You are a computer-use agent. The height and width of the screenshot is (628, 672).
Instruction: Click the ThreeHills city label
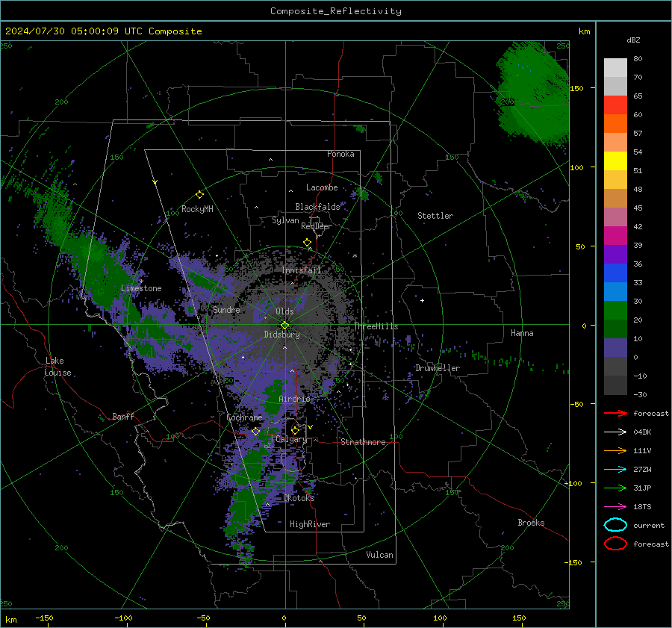(376, 326)
